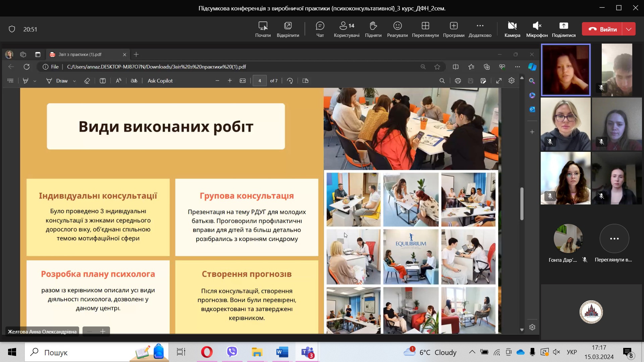Image resolution: width=644 pixels, height=362 pixels.
Task: Open the Reactions menu
Action: 397,29
